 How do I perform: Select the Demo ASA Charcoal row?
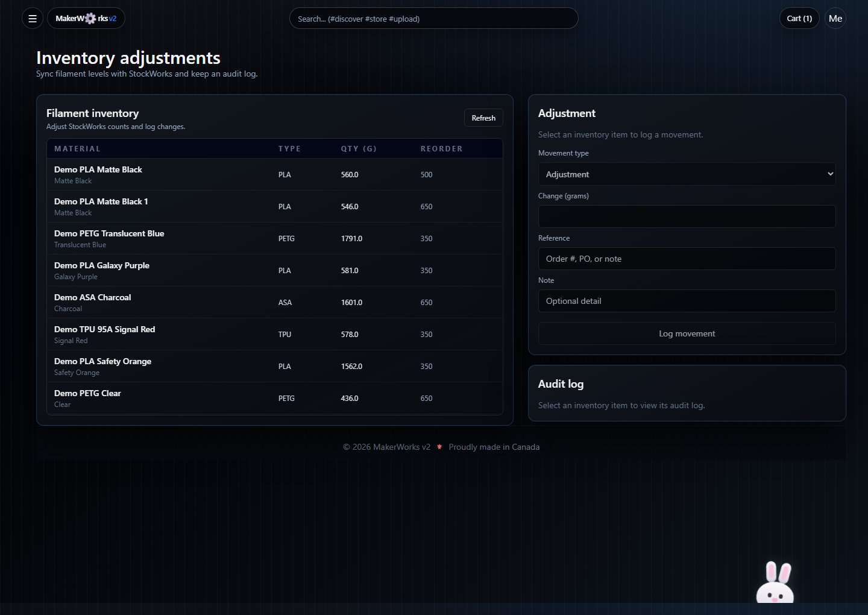(x=275, y=302)
